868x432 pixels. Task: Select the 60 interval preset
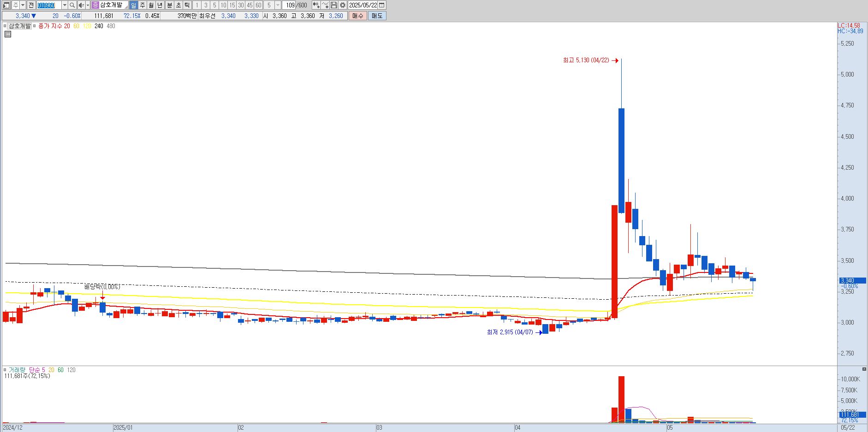click(x=258, y=5)
